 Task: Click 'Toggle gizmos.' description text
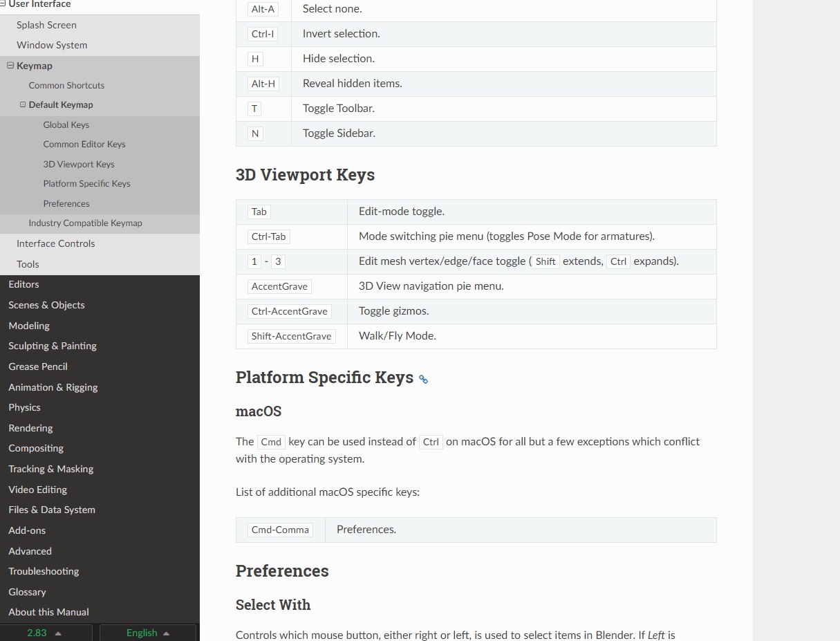[x=394, y=311]
